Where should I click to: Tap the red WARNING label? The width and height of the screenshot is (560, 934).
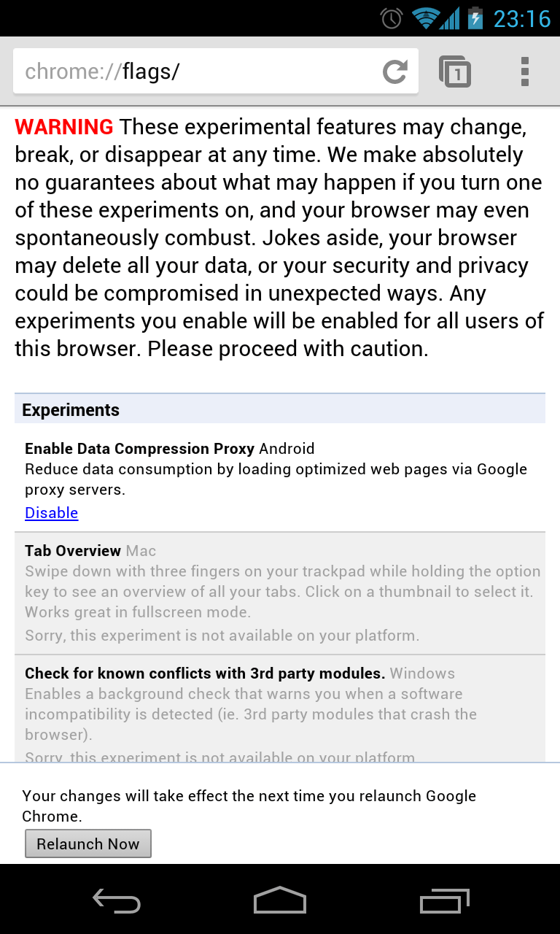coord(64,127)
